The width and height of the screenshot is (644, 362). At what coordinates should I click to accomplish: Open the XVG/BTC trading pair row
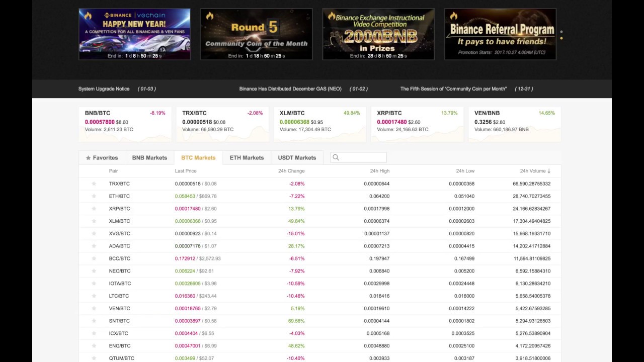pyautogui.click(x=319, y=233)
